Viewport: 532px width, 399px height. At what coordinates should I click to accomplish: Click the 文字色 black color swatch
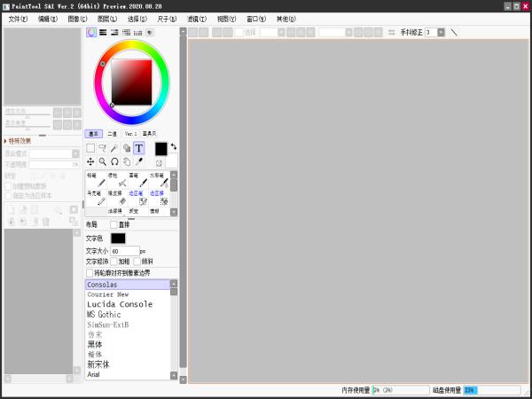pyautogui.click(x=118, y=239)
